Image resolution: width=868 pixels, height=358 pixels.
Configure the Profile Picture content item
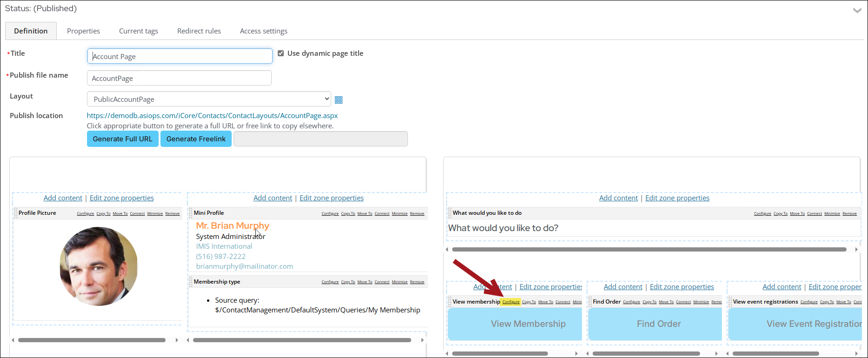pyautogui.click(x=86, y=214)
